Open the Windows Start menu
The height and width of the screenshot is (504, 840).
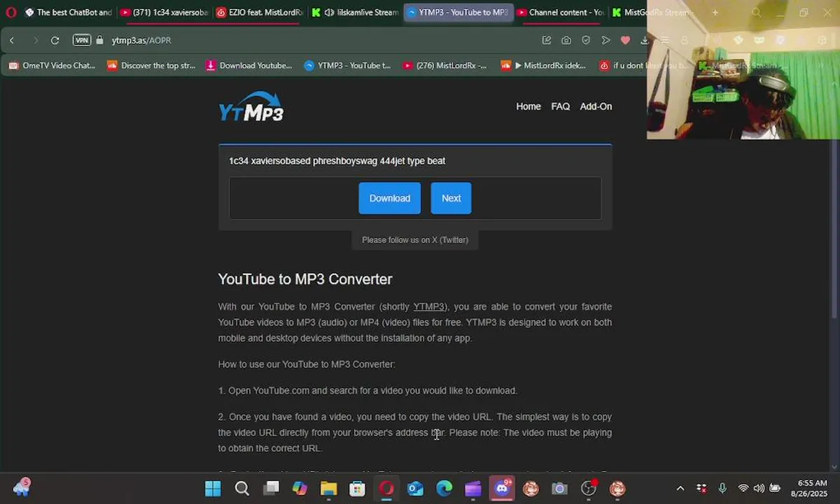coord(213,489)
